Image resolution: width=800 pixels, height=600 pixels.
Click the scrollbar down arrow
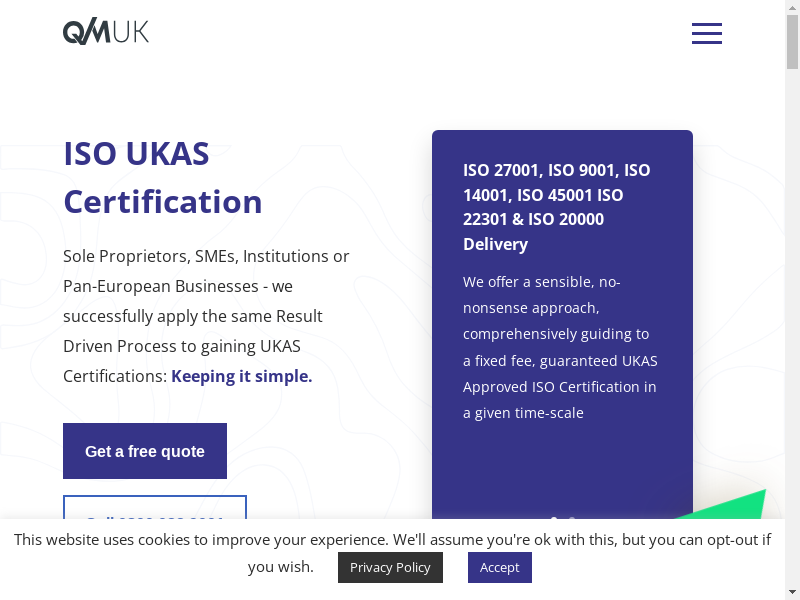click(x=792, y=592)
